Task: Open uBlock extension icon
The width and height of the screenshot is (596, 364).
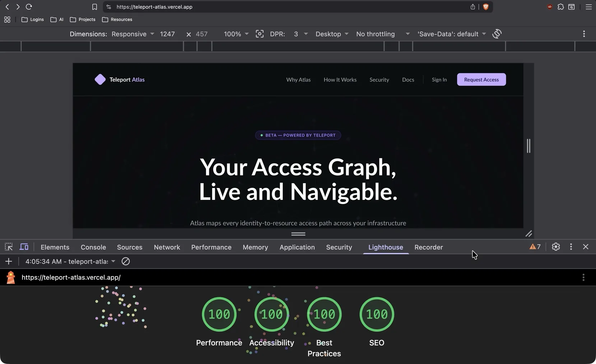Action: (x=550, y=7)
